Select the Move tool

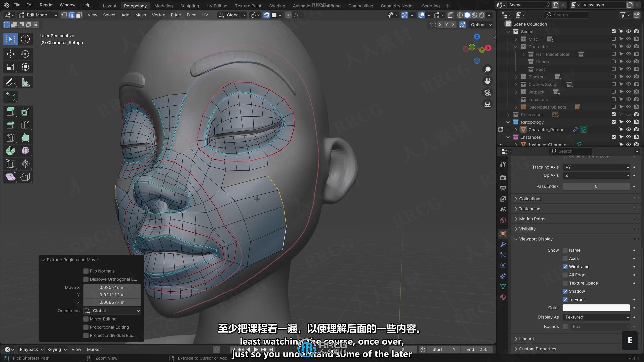(x=10, y=54)
